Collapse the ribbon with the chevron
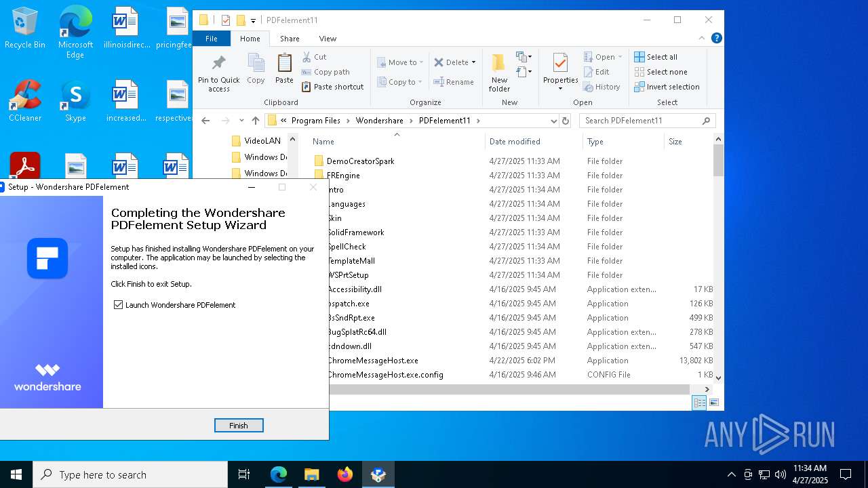 click(x=702, y=39)
